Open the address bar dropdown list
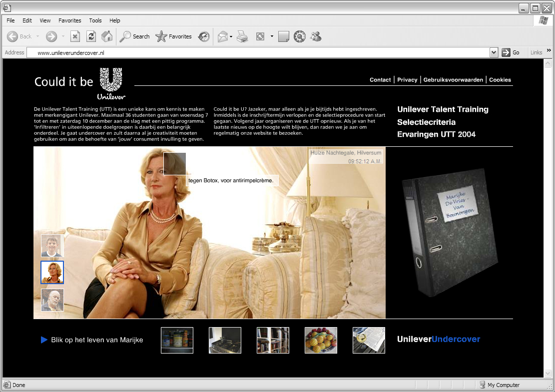This screenshot has width=555, height=392. (494, 53)
